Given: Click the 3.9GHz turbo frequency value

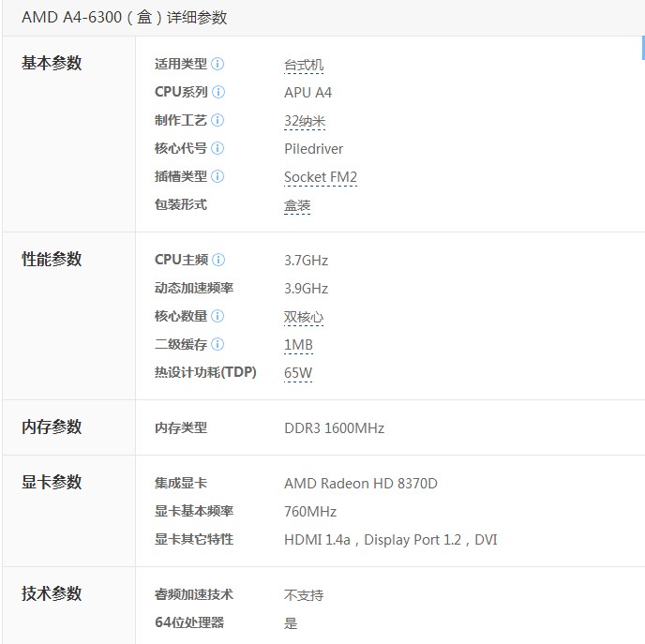Looking at the screenshot, I should (306, 289).
